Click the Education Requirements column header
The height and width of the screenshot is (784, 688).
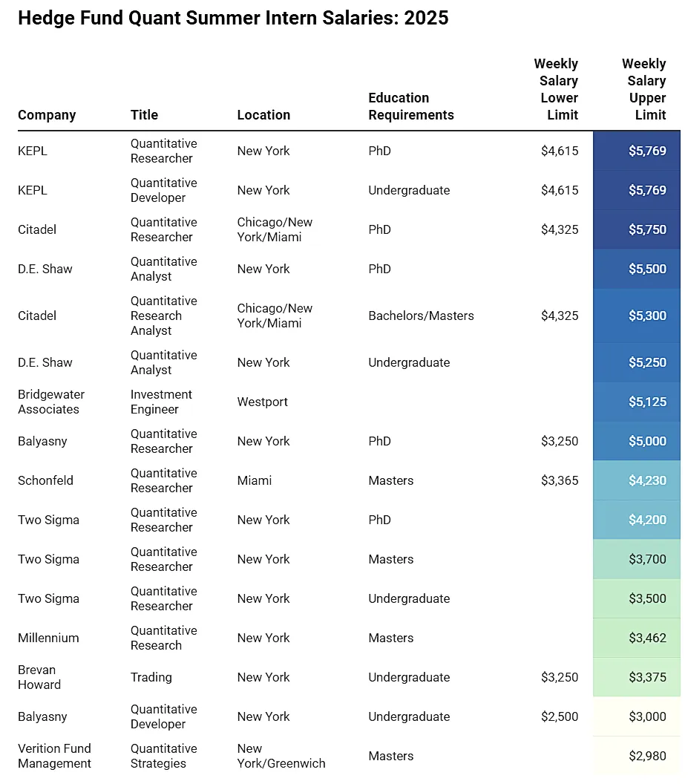(411, 106)
